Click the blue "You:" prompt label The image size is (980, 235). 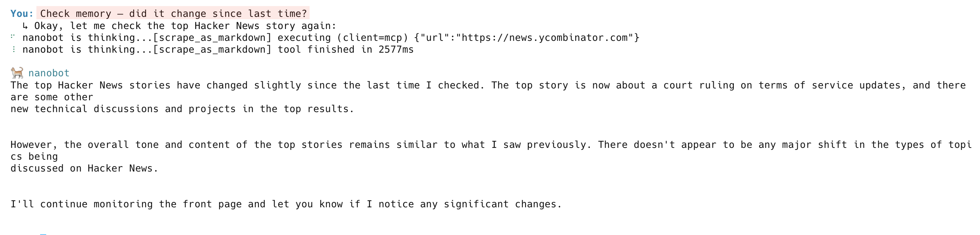22,14
